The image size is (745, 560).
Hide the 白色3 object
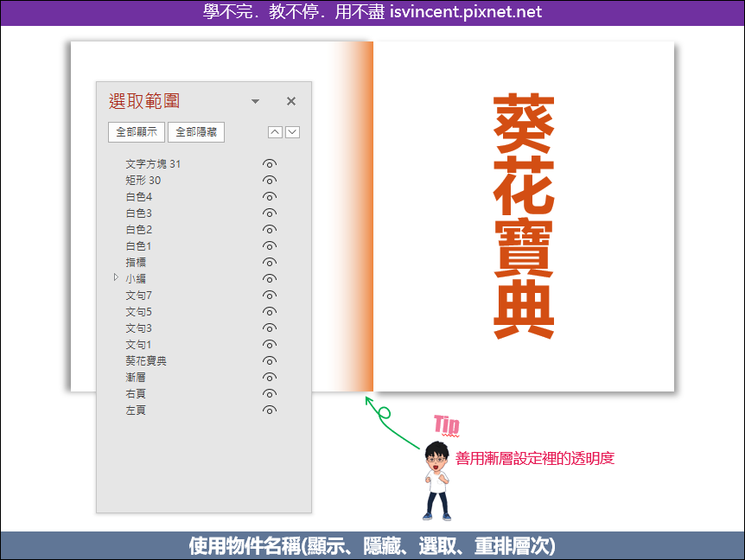pyautogui.click(x=270, y=213)
